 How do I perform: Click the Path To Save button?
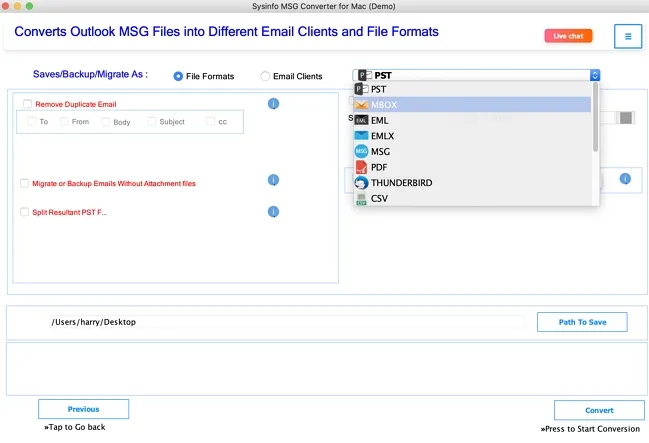pyautogui.click(x=582, y=322)
